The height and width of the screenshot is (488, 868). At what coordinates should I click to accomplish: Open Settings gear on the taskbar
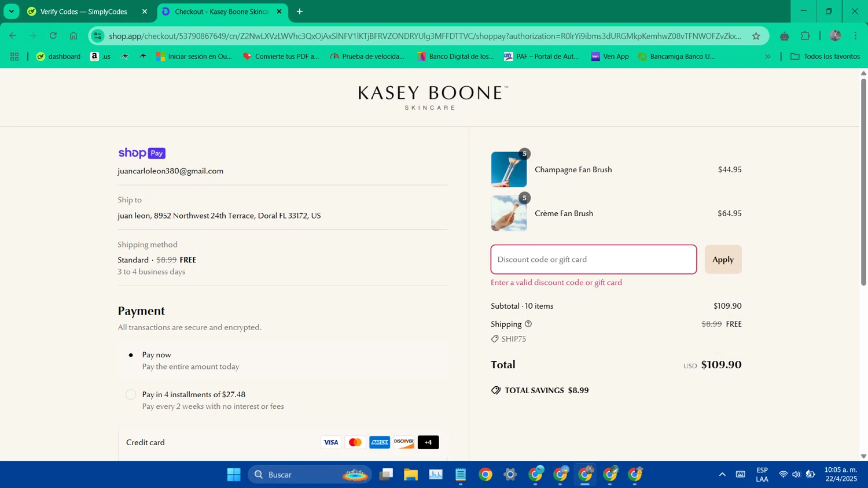tap(510, 475)
